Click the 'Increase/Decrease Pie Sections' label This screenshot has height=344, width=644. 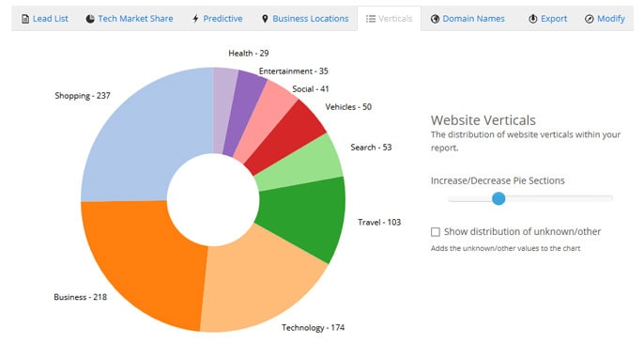coord(498,180)
